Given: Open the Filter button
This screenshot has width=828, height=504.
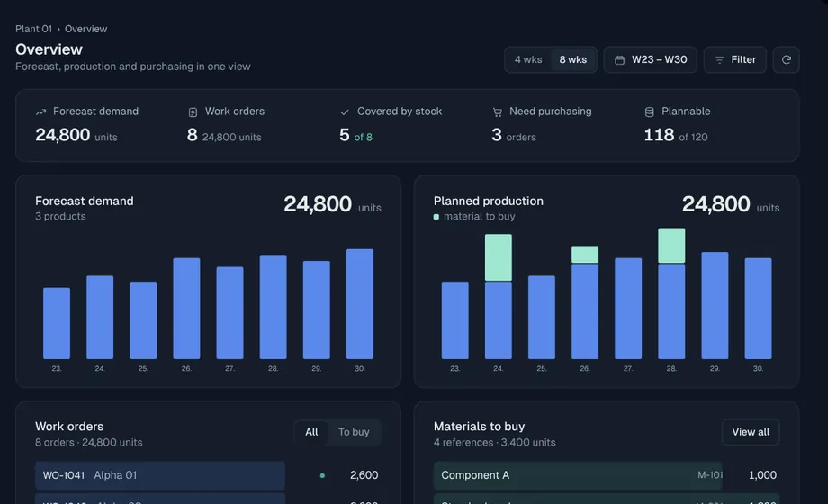Looking at the screenshot, I should pyautogui.click(x=734, y=59).
